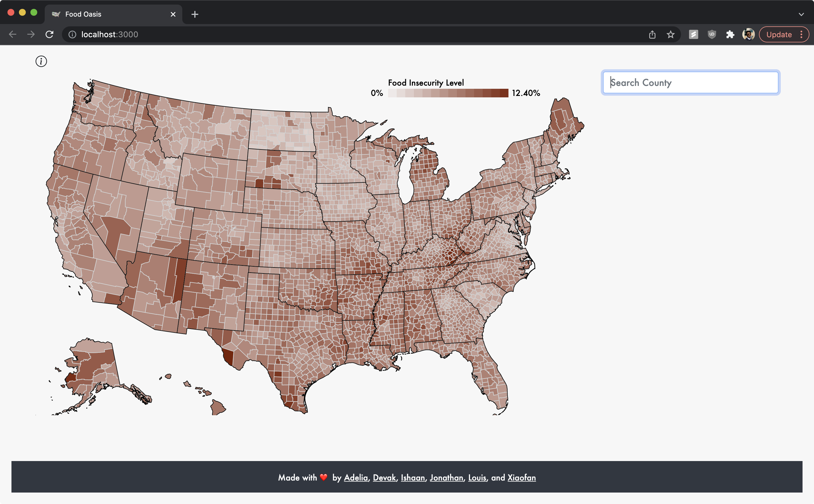814x504 pixels.
Task: Click the share page icon
Action: 652,34
